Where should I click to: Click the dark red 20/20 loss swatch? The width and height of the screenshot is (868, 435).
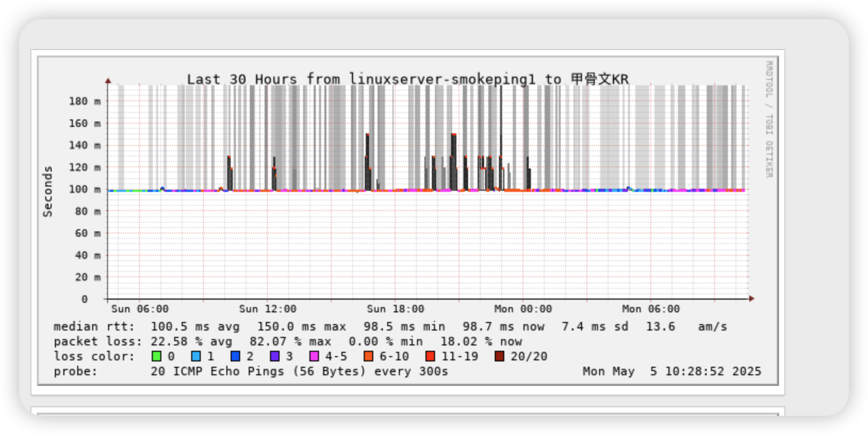coord(499,356)
